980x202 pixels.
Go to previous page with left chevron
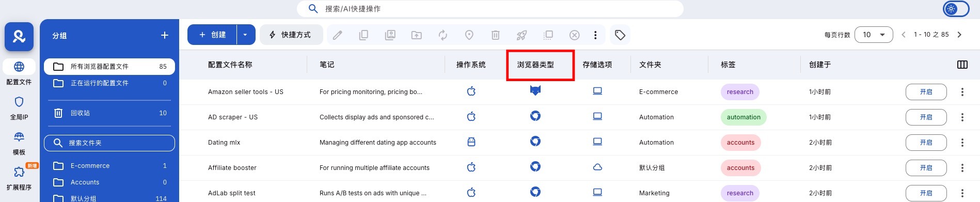pos(904,35)
